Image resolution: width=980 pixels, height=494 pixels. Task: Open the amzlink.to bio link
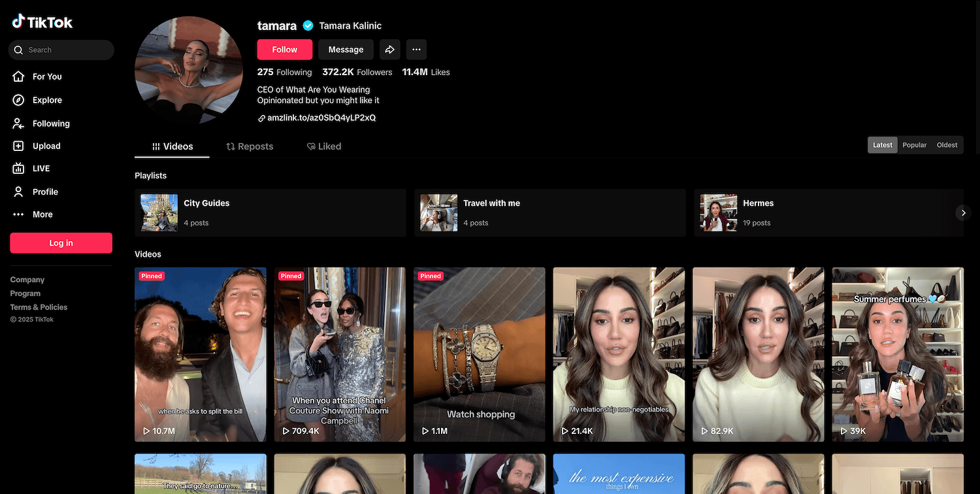click(x=321, y=118)
